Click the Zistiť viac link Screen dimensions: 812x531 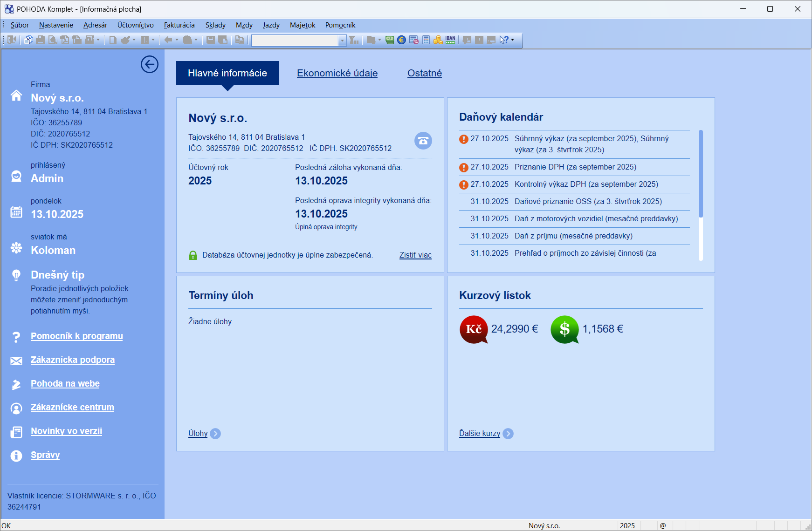point(415,255)
